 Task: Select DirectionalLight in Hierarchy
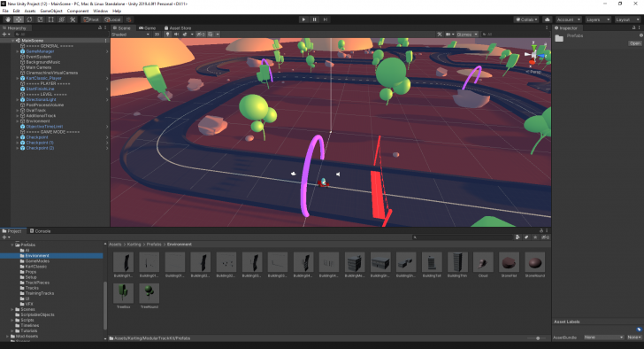coord(41,99)
